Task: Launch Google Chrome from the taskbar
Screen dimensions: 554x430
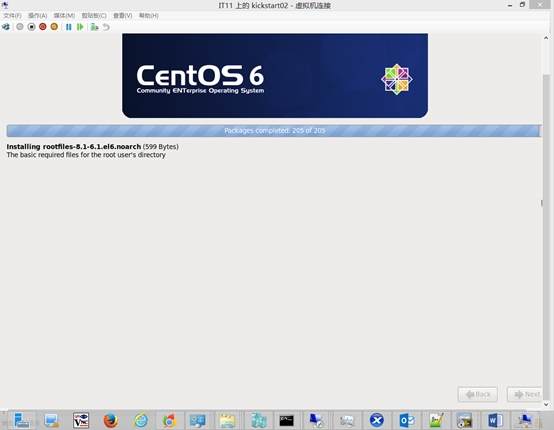Action: coord(170,420)
